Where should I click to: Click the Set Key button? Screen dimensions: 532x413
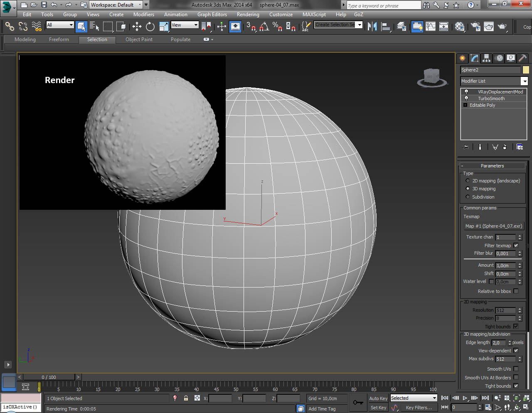[378, 408]
